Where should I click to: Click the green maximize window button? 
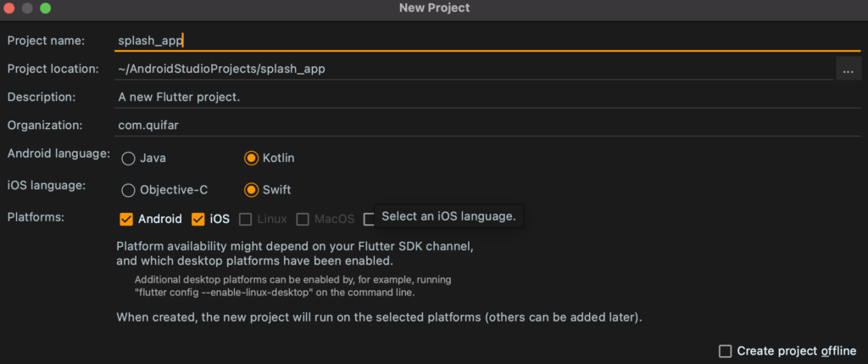point(46,8)
